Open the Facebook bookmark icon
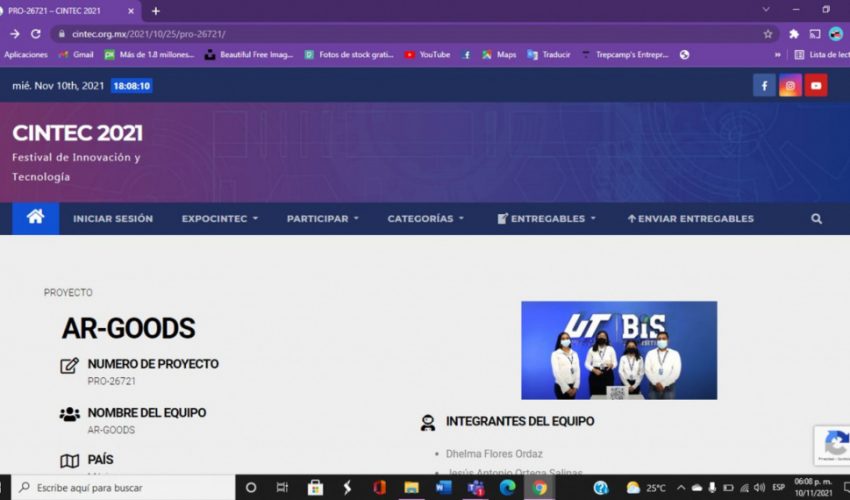Screen dimensions: 850x500 click(x=466, y=55)
